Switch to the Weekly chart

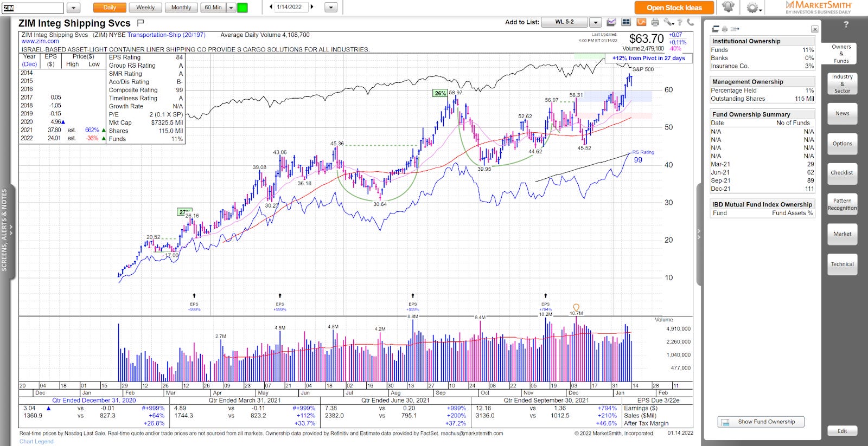[145, 8]
